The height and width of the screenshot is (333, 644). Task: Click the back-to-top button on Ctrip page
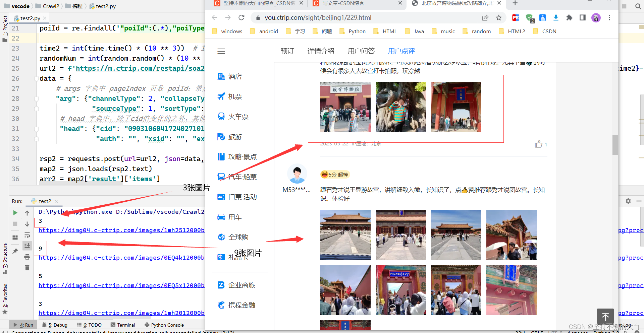click(x=605, y=317)
